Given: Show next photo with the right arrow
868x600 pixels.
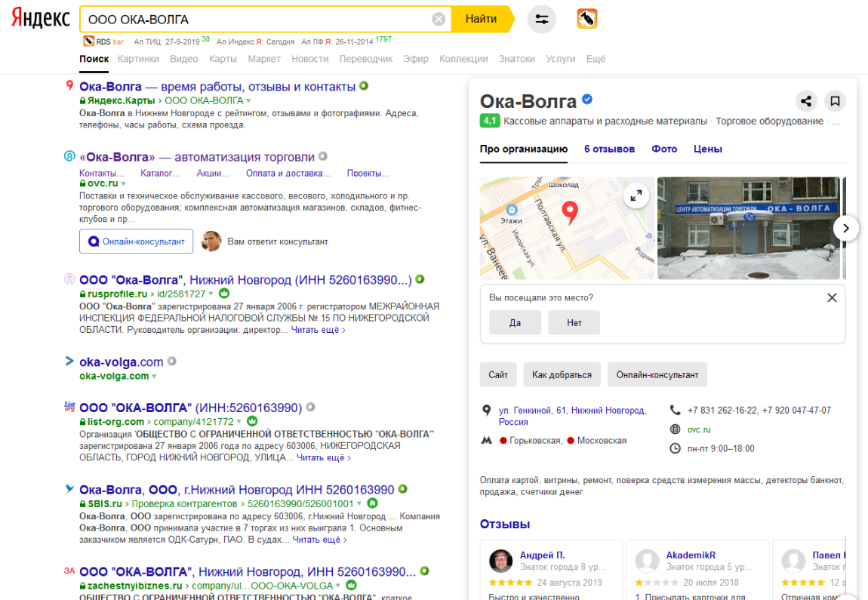Looking at the screenshot, I should [x=845, y=228].
